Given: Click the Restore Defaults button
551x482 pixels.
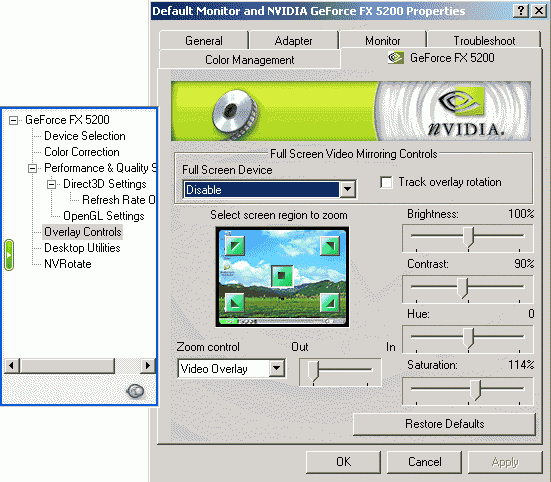Looking at the screenshot, I should [445, 424].
